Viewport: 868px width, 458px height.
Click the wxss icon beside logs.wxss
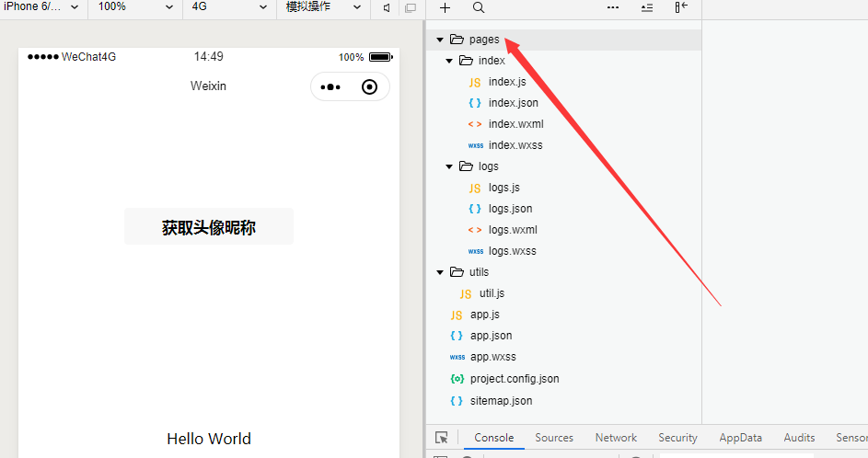point(476,251)
